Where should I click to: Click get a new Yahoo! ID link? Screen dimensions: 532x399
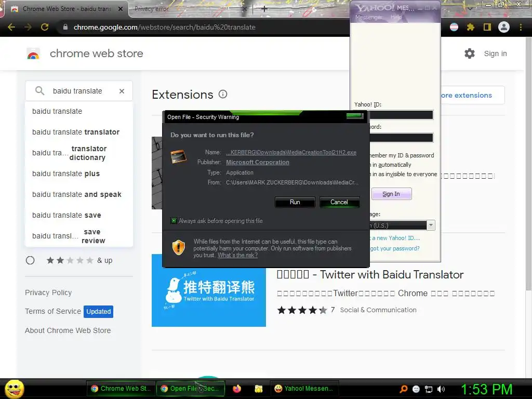pyautogui.click(x=395, y=238)
